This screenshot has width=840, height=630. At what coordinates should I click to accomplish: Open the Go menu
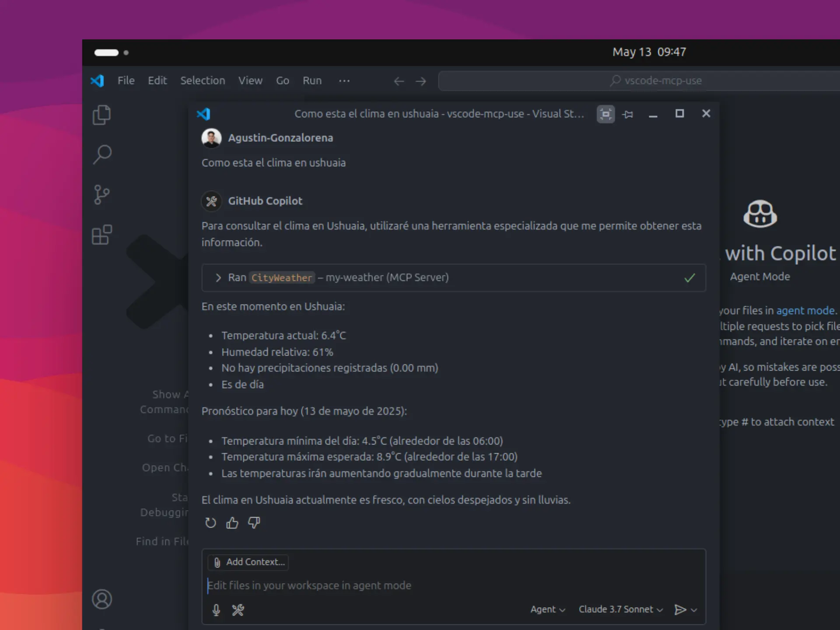click(282, 80)
